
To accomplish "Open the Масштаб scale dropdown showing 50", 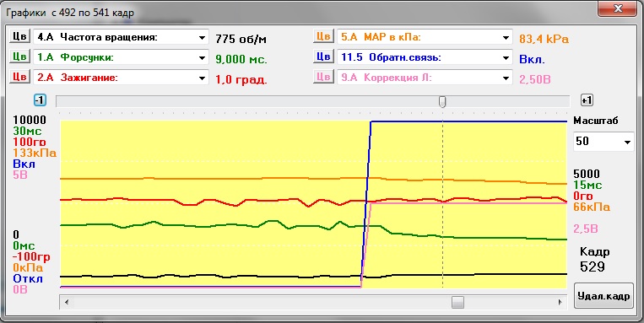I will pyautogui.click(x=603, y=142).
